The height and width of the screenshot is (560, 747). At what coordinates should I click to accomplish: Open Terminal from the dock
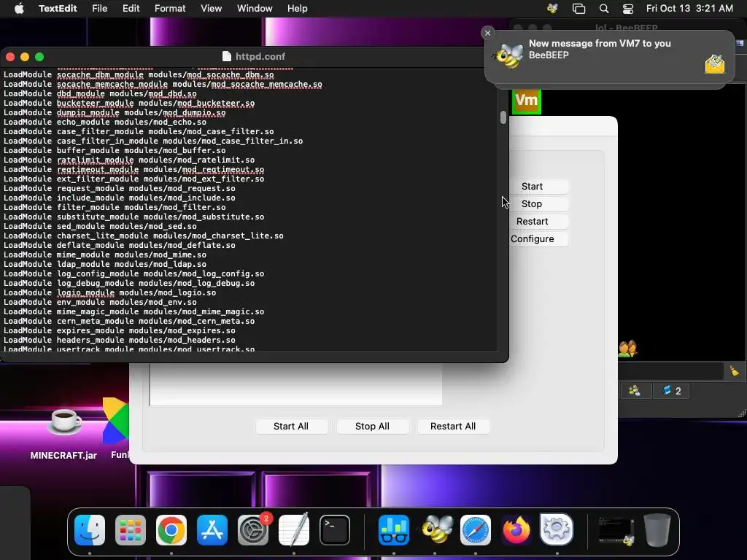click(x=334, y=530)
